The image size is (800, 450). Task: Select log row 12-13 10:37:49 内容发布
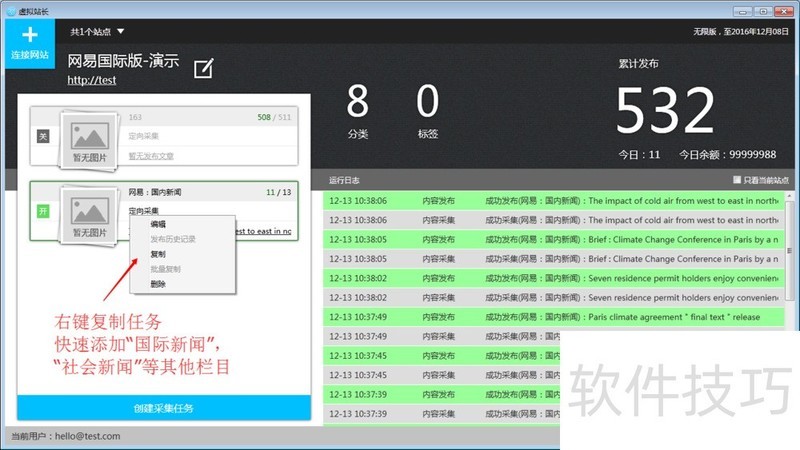[x=554, y=317]
